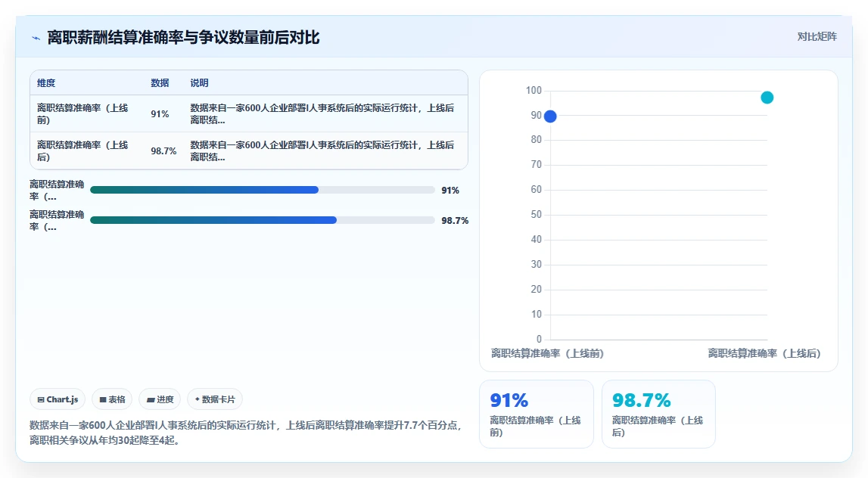Select the 进度 tag chip
Image resolution: width=868 pixels, height=478 pixels.
pos(160,399)
